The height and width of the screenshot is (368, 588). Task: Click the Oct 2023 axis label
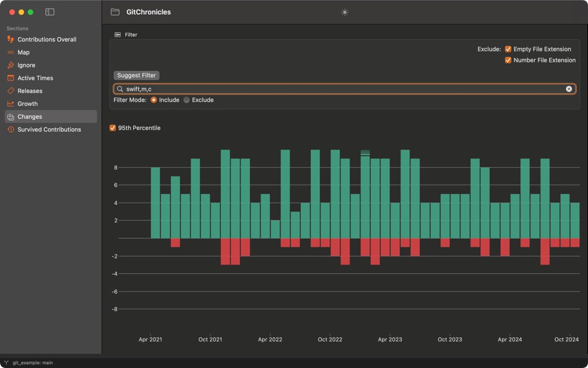(x=450, y=340)
